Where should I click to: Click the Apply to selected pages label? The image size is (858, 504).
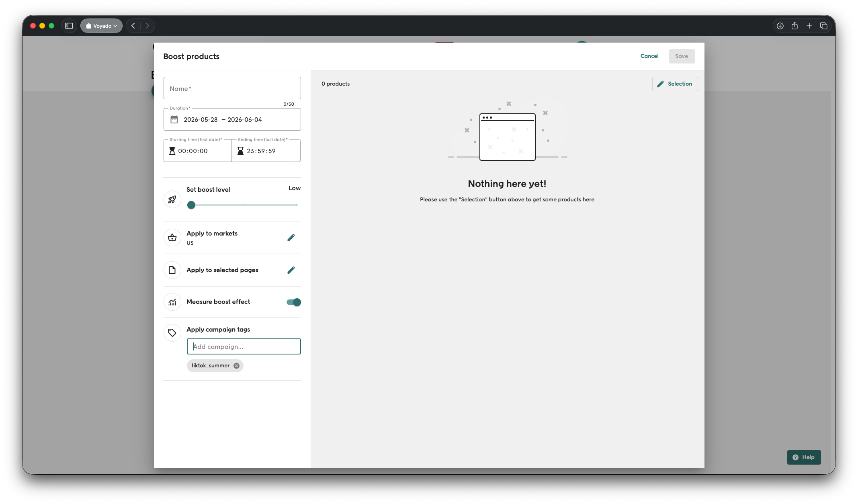[x=222, y=270]
